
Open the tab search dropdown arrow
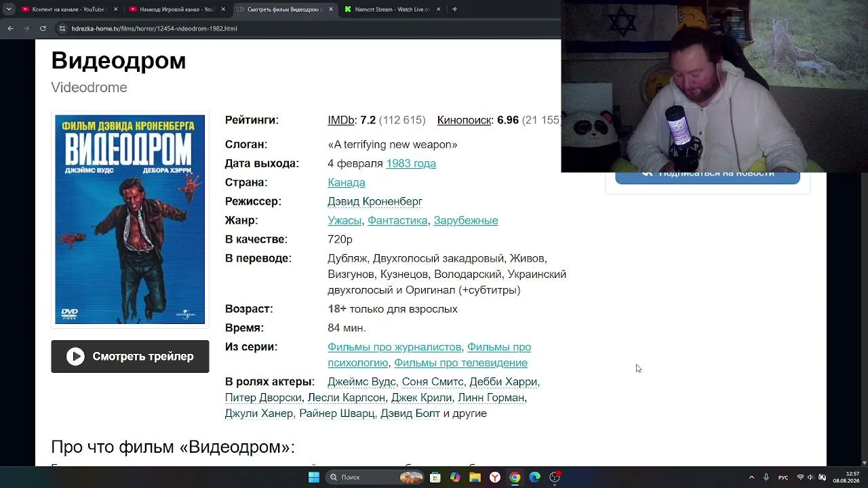coord(8,9)
